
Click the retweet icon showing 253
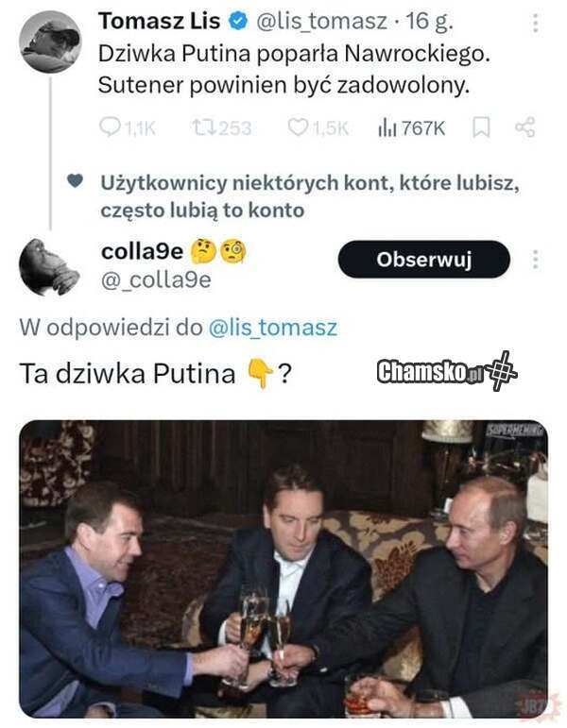coord(202,127)
